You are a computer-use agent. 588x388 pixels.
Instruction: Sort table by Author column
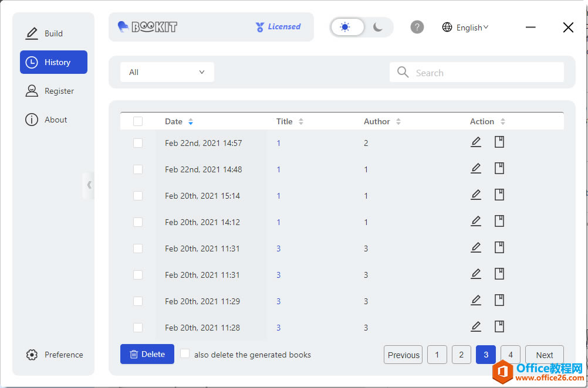(398, 121)
